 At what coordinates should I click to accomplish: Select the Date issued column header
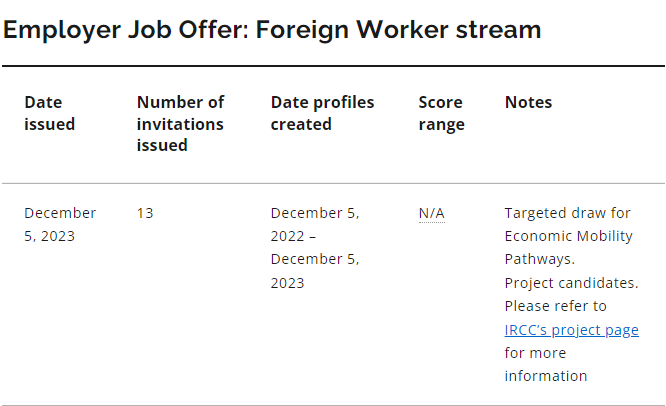(49, 113)
